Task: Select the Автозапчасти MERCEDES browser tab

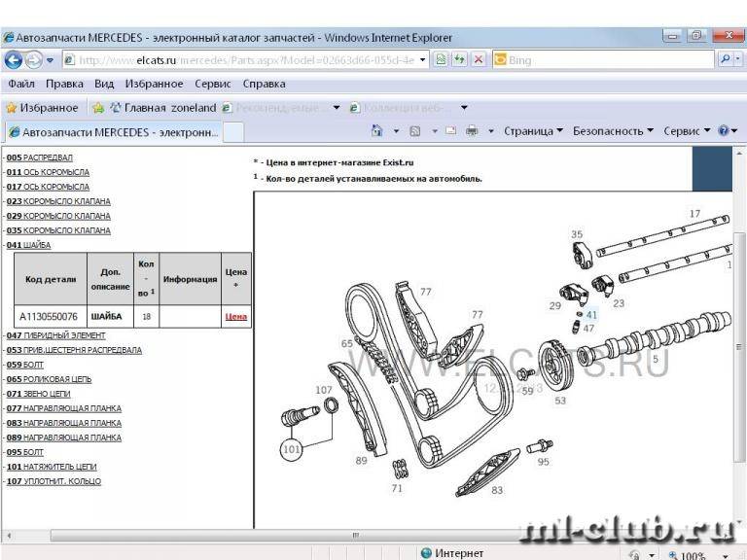Action: click(x=112, y=132)
